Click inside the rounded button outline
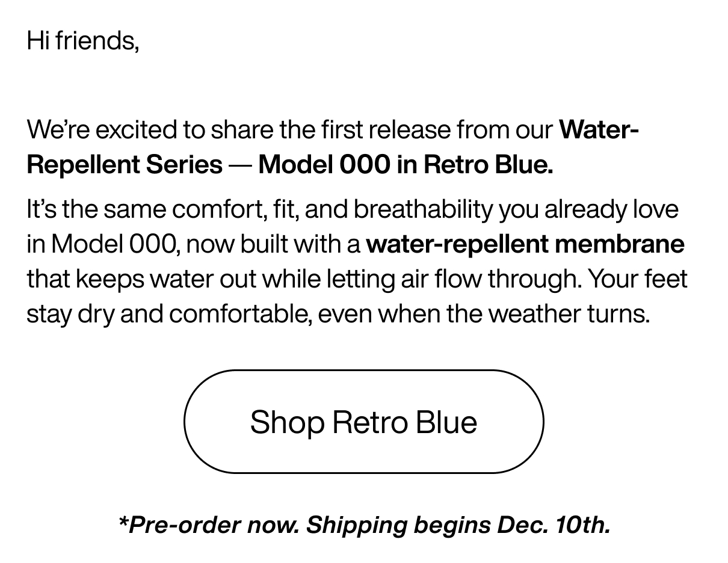The image size is (728, 563). (x=363, y=422)
